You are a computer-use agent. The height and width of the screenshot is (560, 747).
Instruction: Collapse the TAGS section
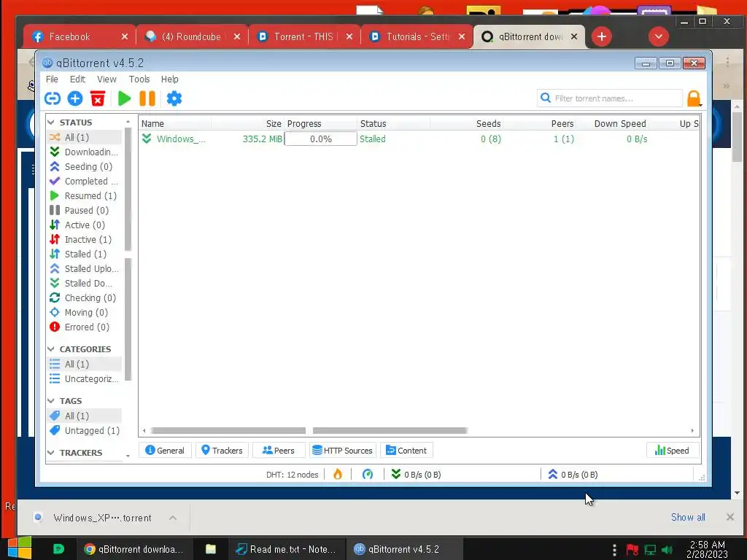[x=51, y=401]
